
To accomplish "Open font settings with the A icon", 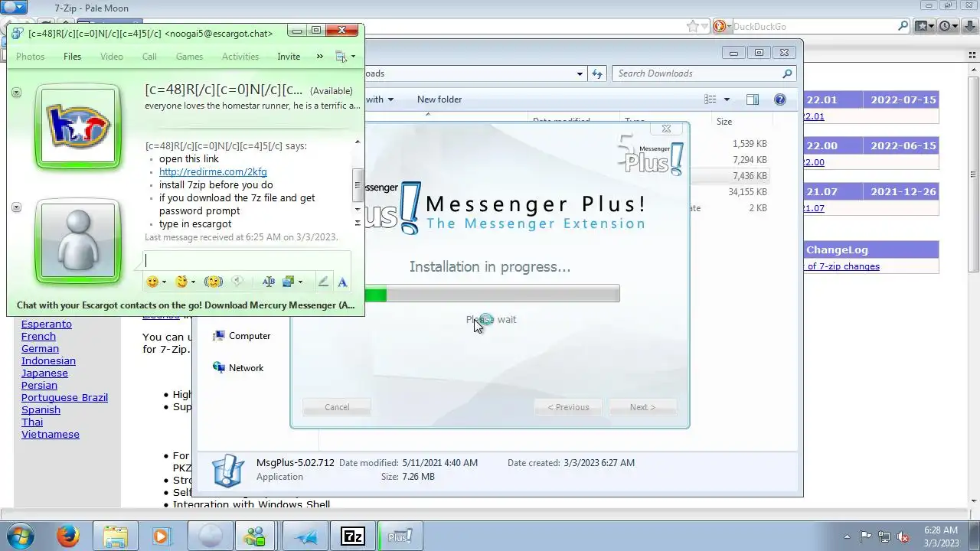I will (342, 282).
